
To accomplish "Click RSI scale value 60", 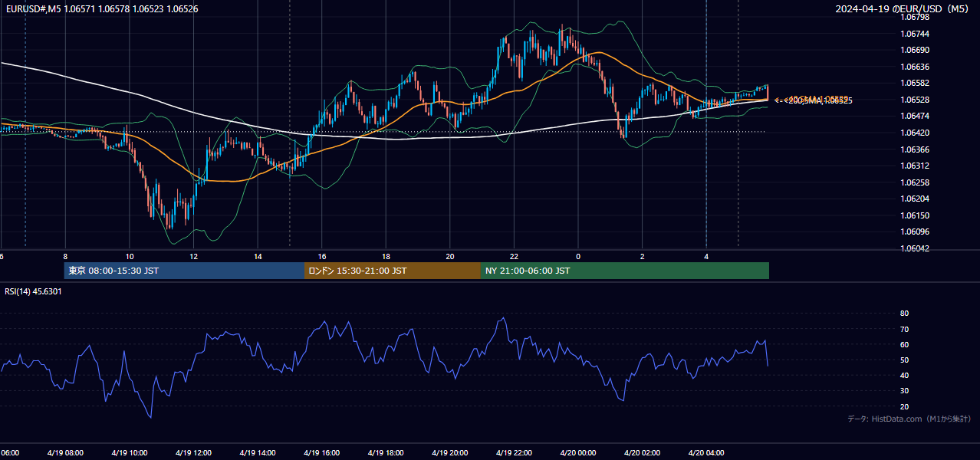I will pyautogui.click(x=904, y=344).
